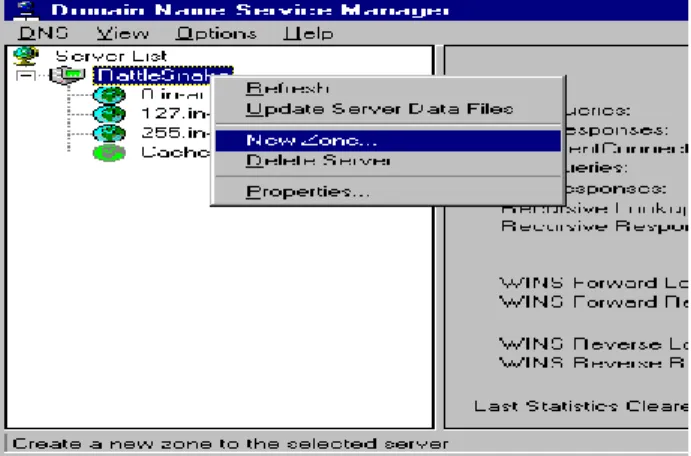Click the first zone globe under RattleSnake
691x456 pixels.
(109, 95)
